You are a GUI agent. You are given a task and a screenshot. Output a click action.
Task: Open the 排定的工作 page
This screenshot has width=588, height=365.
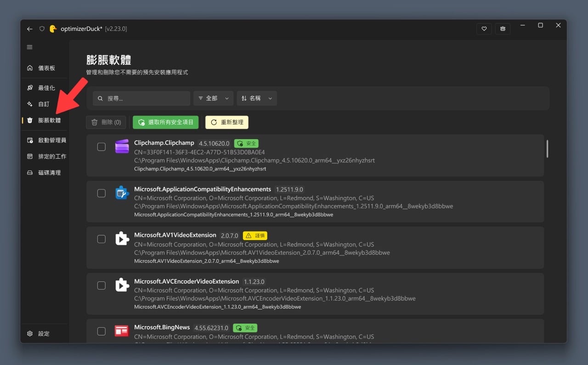44,157
